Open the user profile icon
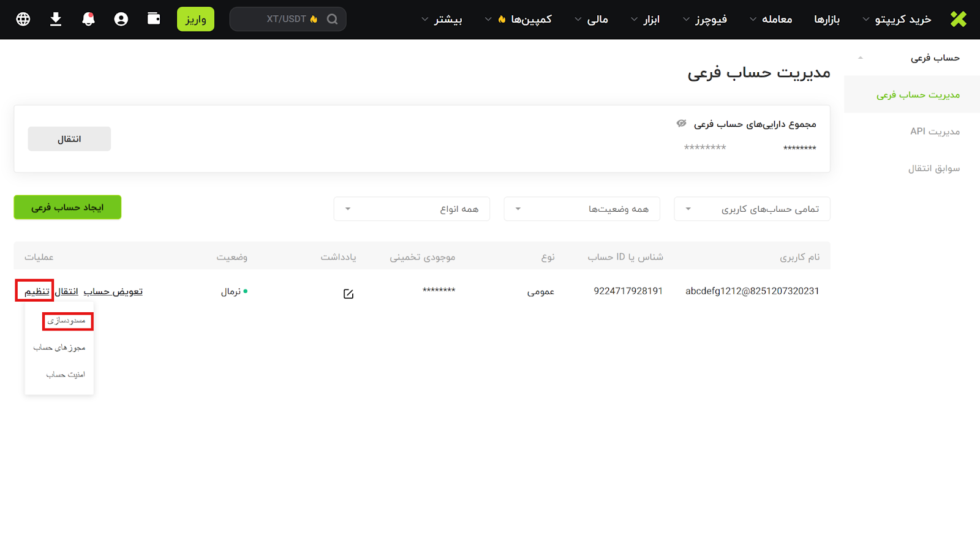 click(121, 20)
